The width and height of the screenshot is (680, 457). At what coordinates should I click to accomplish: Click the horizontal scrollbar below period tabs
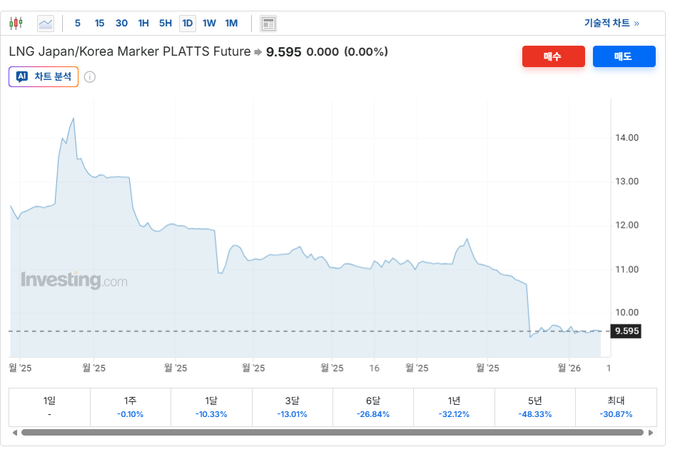coord(330,433)
